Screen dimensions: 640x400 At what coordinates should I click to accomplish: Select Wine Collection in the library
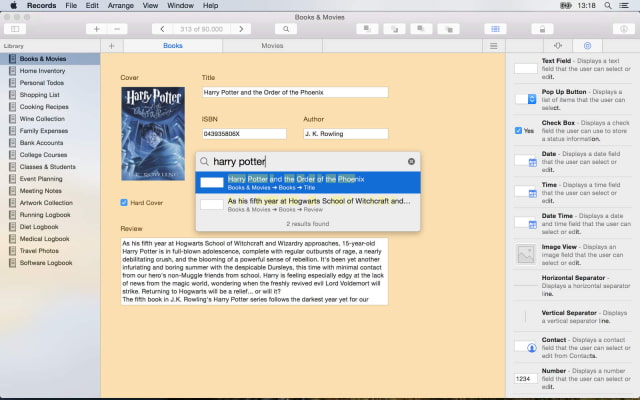[x=45, y=118]
